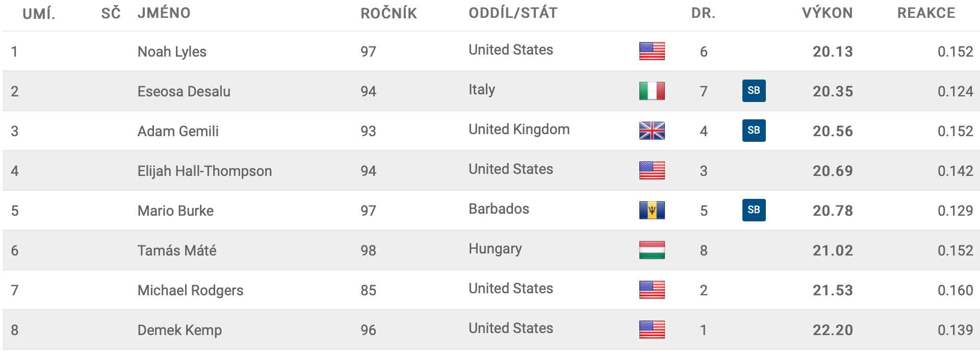Open athlete Elijah Hall-Thompson
Screen dimensions: 980x357
204,171
